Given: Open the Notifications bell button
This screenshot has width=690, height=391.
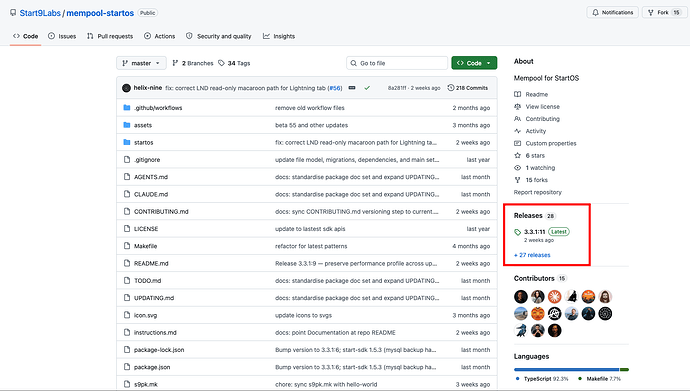Looking at the screenshot, I should [612, 12].
